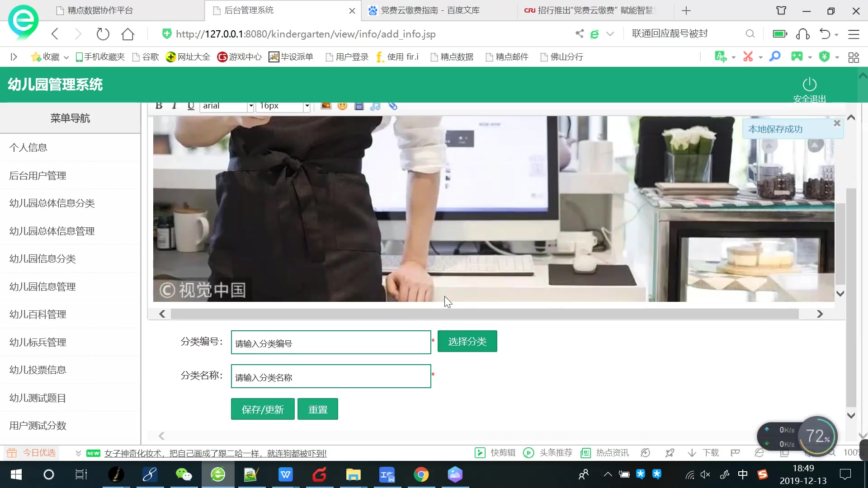
Task: Toggle underline formatting in the editor
Action: (190, 105)
